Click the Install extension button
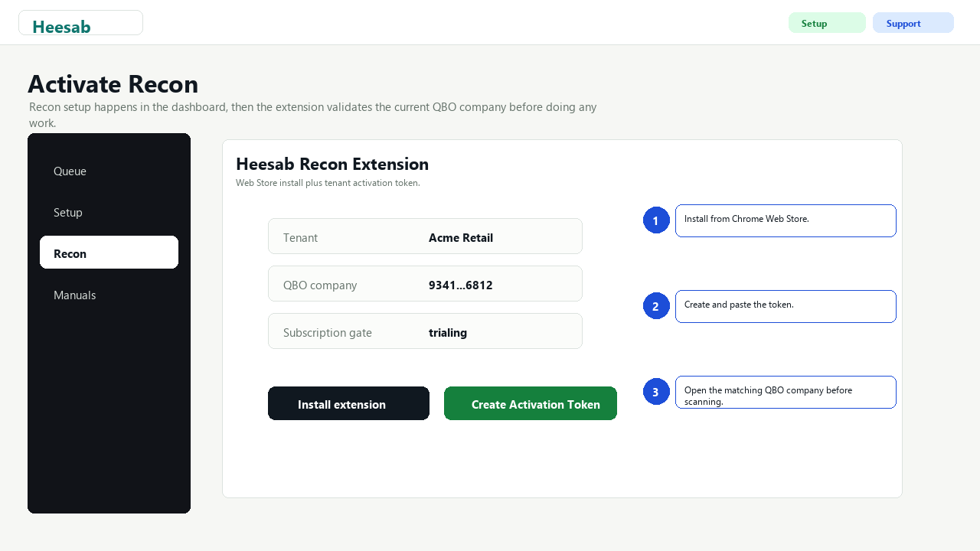The width and height of the screenshot is (980, 551). [348, 403]
